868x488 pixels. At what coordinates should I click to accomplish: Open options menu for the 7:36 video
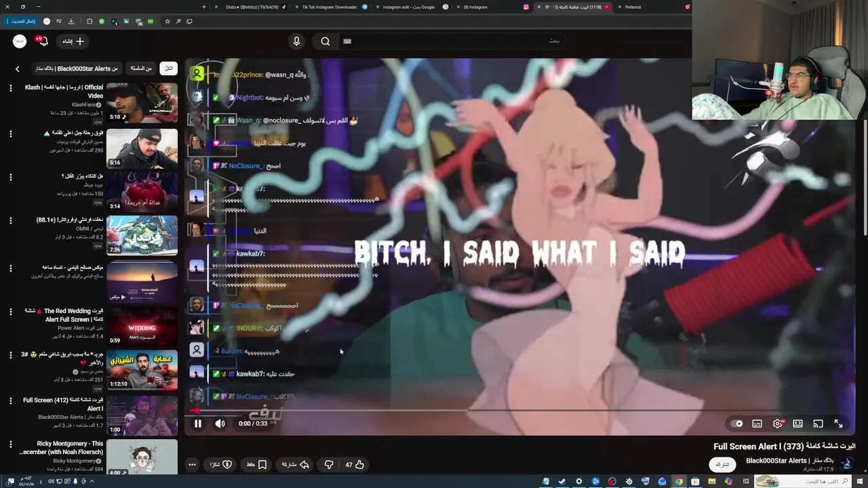[11, 221]
